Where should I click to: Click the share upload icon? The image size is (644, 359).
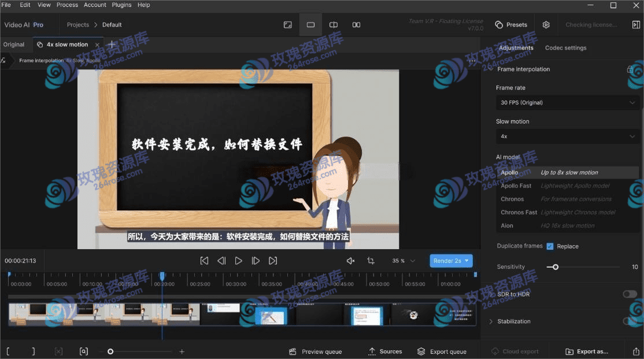click(x=636, y=351)
